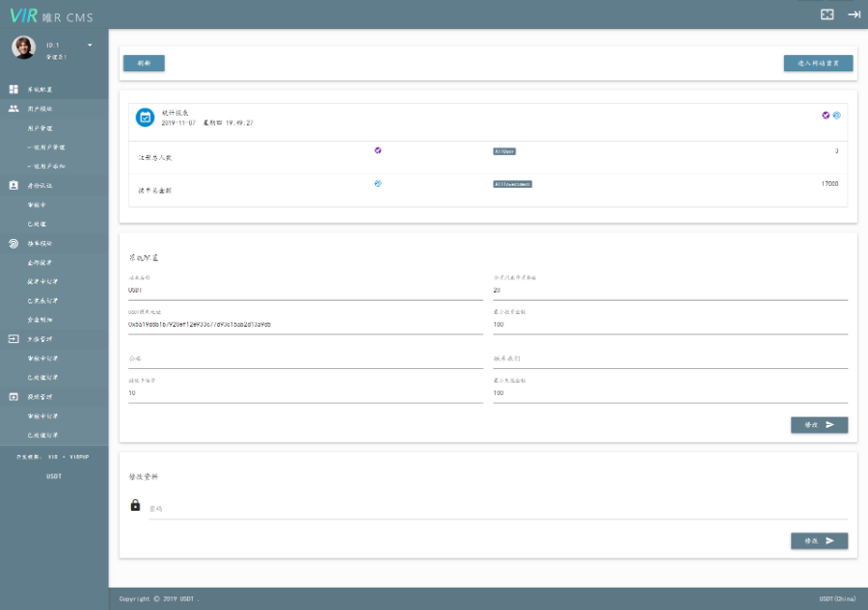Click the AllInvestment badge
The image size is (868, 610).
tap(513, 184)
